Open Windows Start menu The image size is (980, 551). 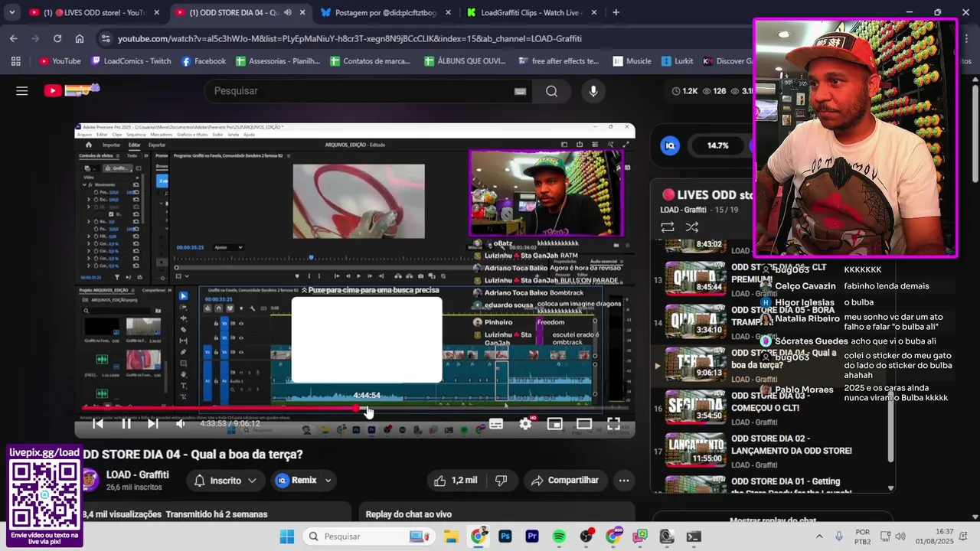point(286,536)
